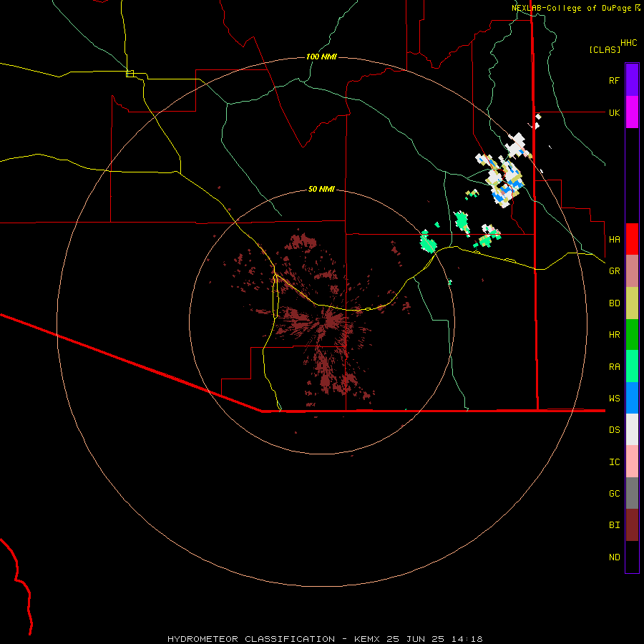Click the "UK" legend label
The height and width of the screenshot is (644, 644).
click(614, 112)
